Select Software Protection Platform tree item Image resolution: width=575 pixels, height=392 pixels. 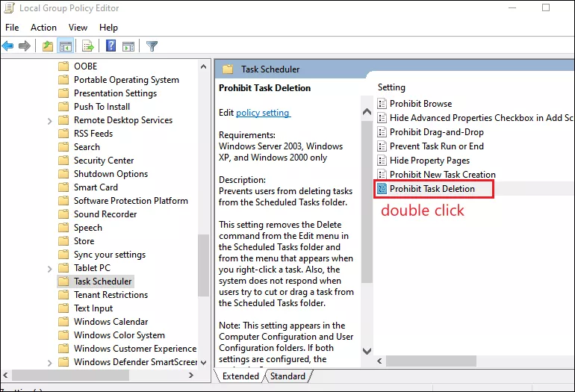(131, 201)
